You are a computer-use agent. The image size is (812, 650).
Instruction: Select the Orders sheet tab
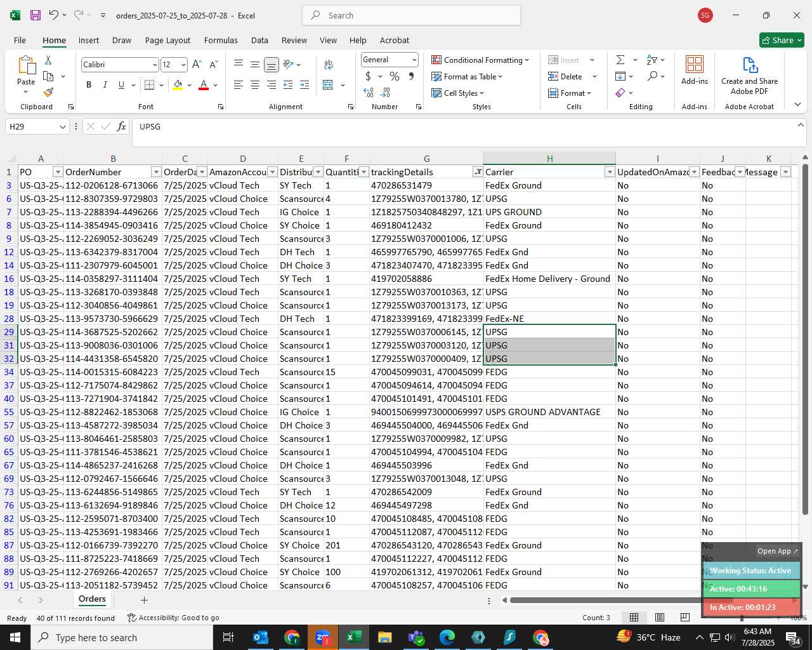click(92, 599)
